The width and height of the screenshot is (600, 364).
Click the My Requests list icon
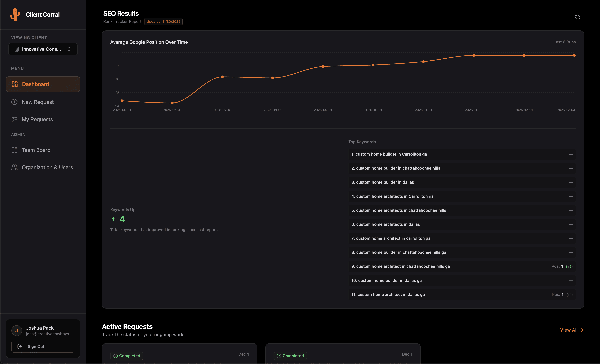(14, 119)
